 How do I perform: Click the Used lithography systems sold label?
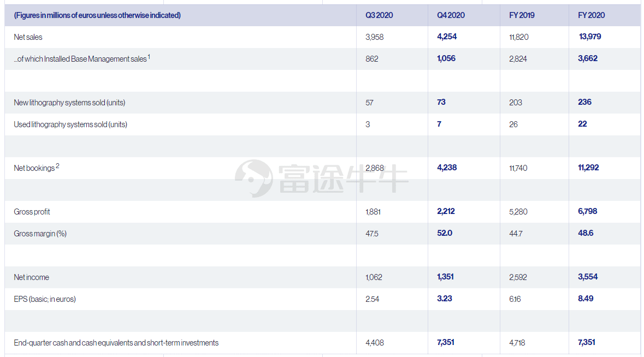pyautogui.click(x=70, y=124)
